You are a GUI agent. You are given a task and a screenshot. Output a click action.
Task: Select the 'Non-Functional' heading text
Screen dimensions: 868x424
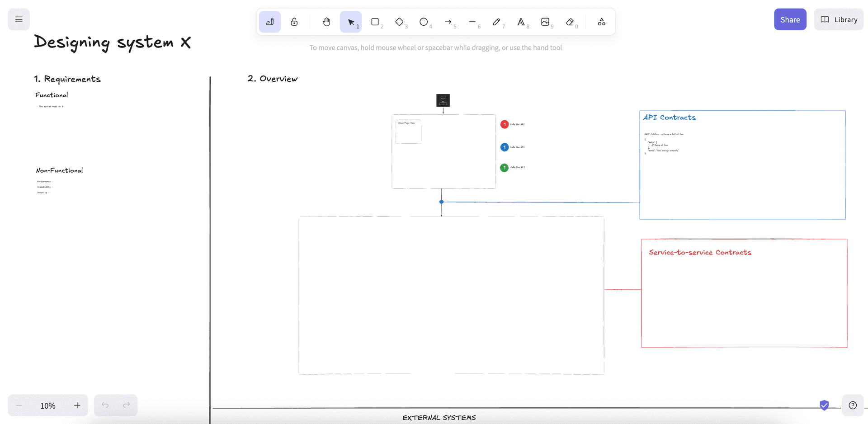coord(59,170)
